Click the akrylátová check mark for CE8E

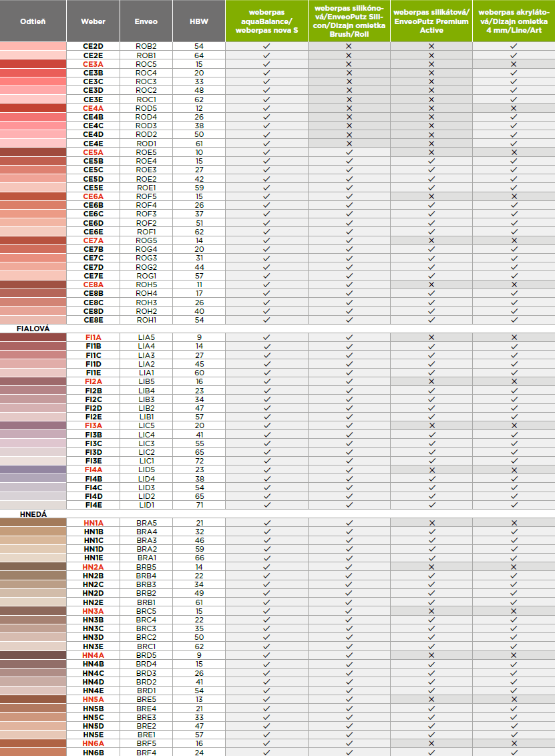pyautogui.click(x=514, y=320)
